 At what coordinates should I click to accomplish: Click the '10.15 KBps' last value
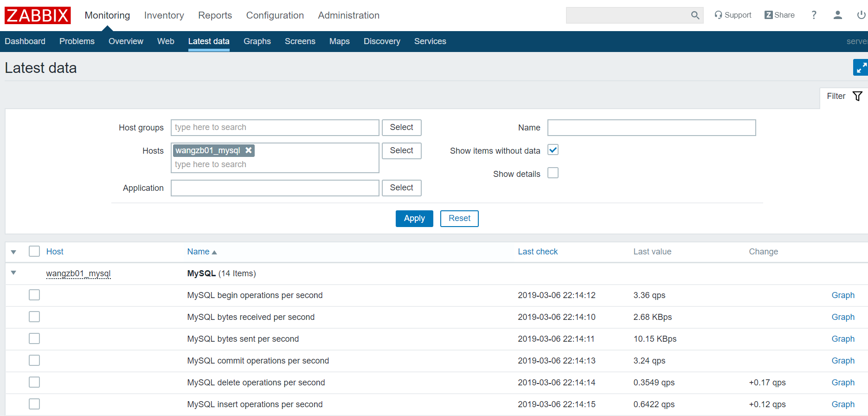point(655,339)
